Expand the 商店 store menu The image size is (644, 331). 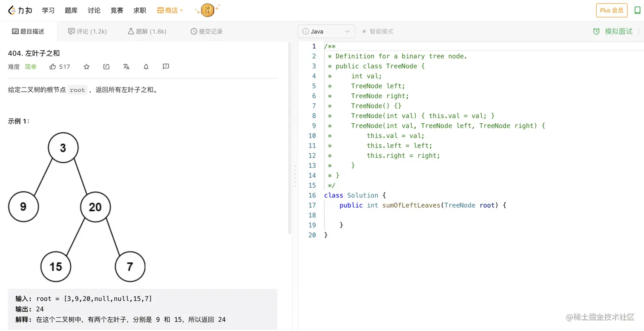pos(170,10)
